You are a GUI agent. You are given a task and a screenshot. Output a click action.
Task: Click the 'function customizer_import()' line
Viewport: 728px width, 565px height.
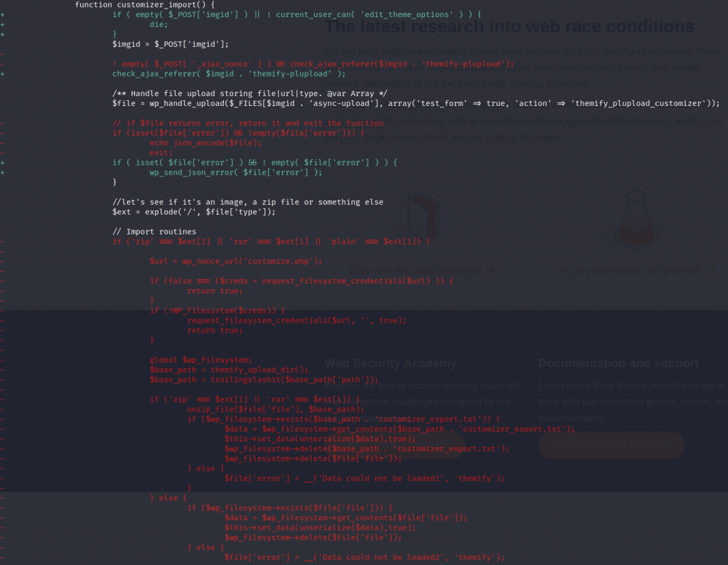pos(144,4)
